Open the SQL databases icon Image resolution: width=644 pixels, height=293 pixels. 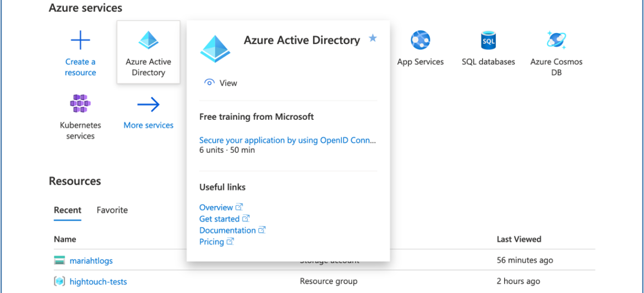(x=488, y=40)
